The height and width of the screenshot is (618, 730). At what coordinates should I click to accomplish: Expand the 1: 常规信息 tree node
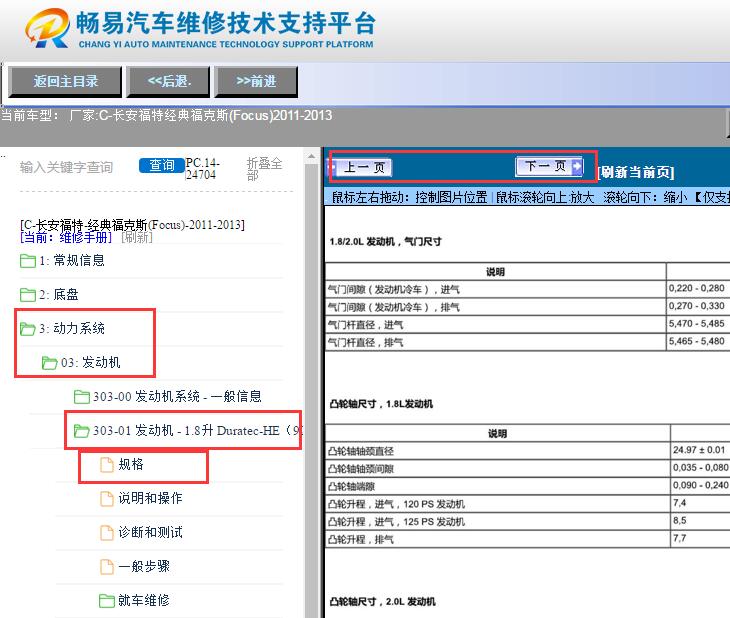coord(72,260)
